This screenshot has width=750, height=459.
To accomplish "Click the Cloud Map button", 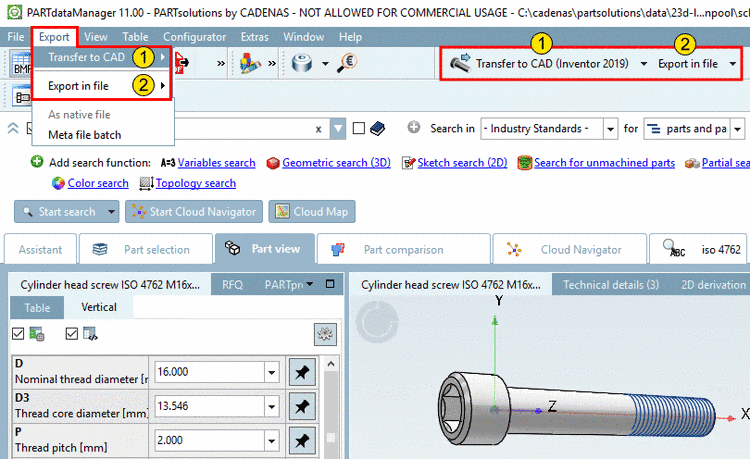I will click(x=312, y=212).
